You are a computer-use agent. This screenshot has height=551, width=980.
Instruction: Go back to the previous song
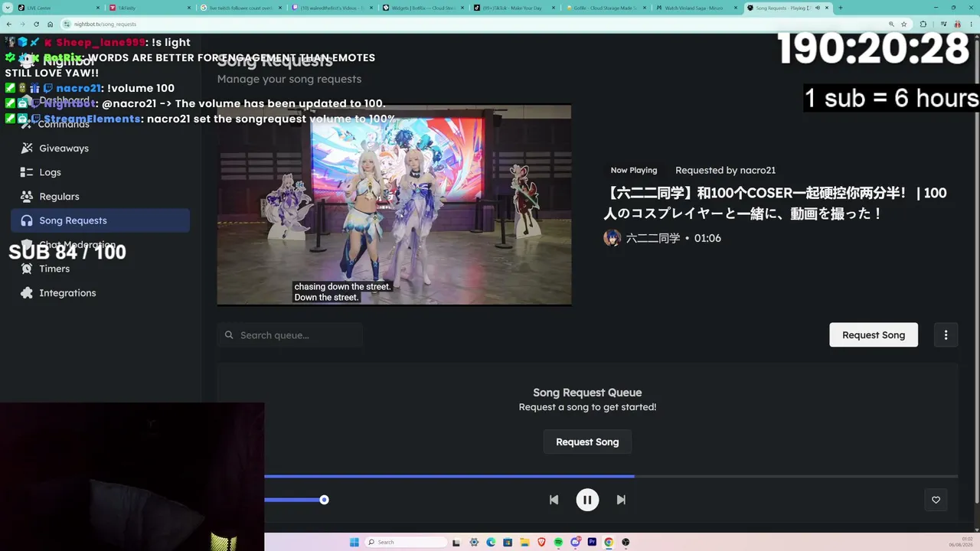(554, 500)
